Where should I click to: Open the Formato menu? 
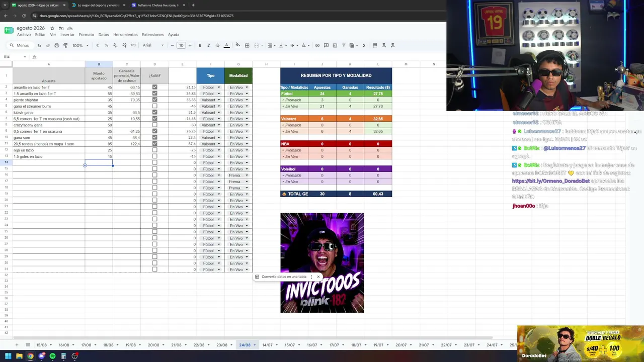87,35
